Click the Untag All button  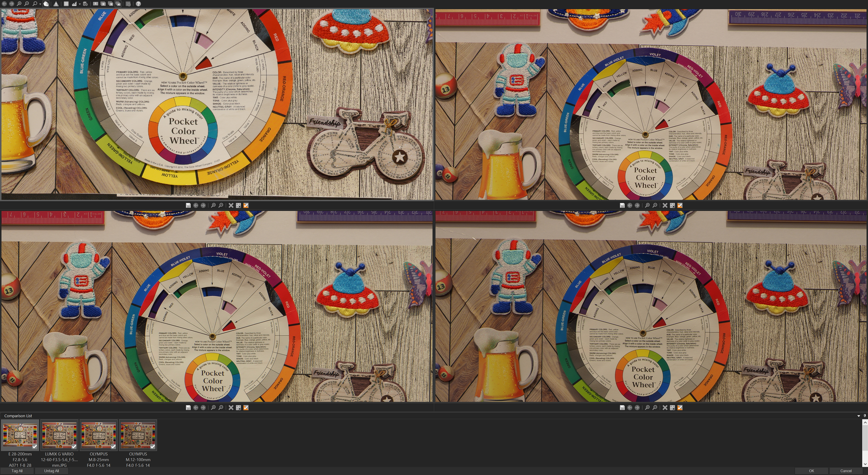52,471
